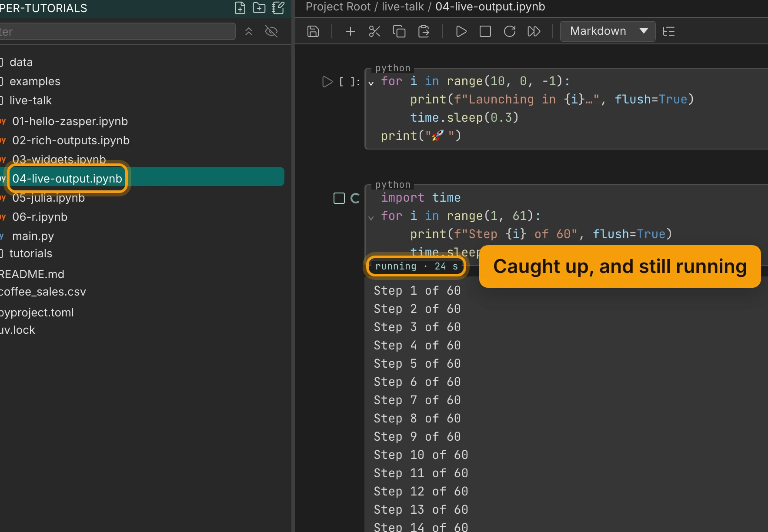Toggle the outline view icon in toolbar
Screen dimensions: 768x532
click(669, 31)
